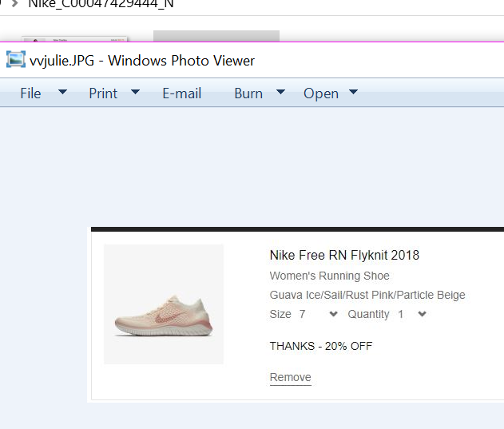Expand the File menu dropdown arrow
Viewport: 504px width, 429px height.
62,93
